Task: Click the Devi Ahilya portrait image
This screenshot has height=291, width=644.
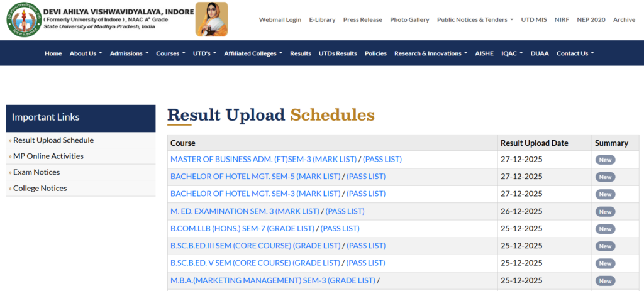Action: [211, 19]
